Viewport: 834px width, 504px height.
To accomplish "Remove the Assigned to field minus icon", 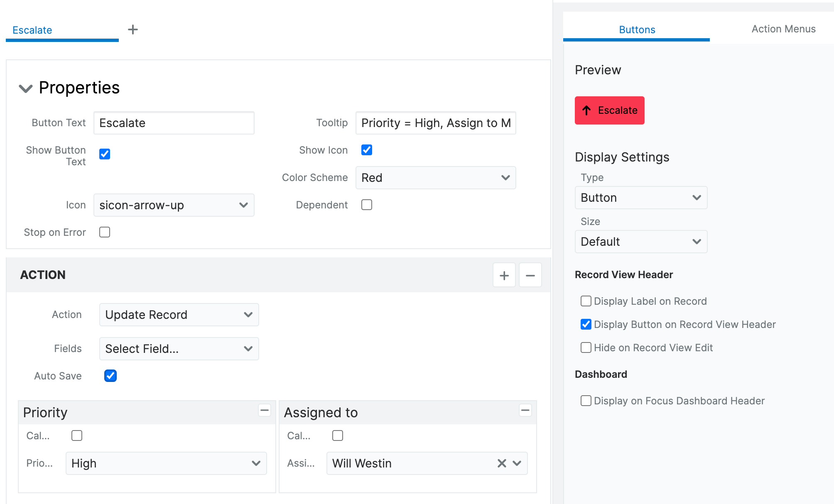I will point(525,410).
